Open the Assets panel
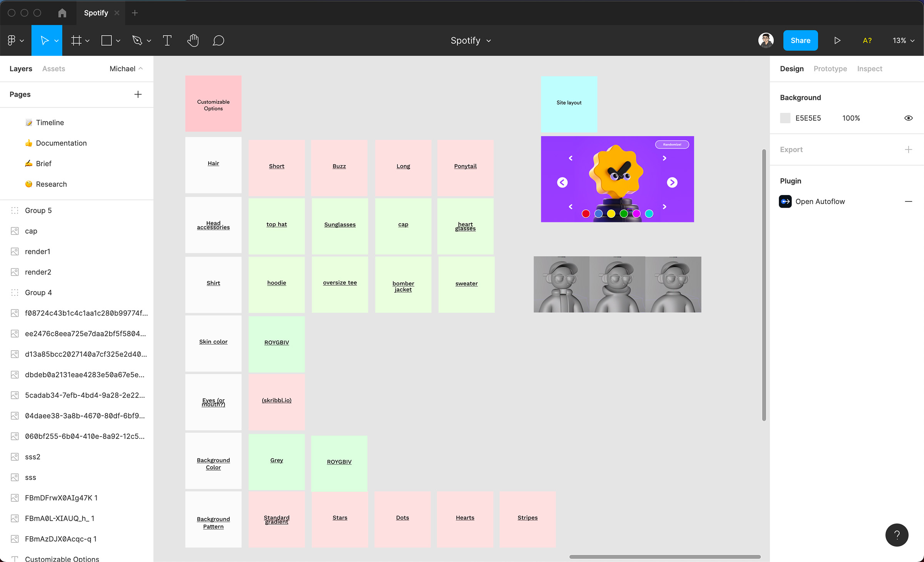 (53, 68)
